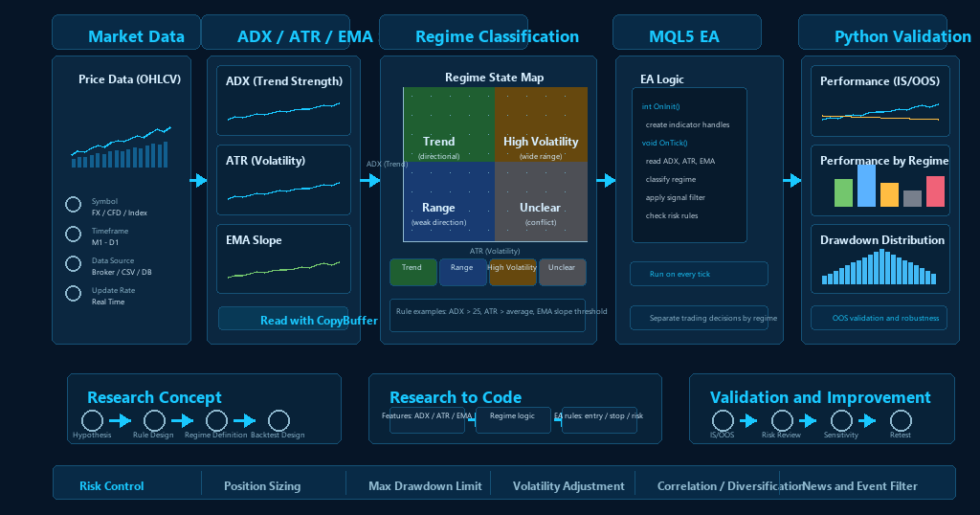Open the Python Validation header tab
The image size is (980, 515).
(x=873, y=33)
